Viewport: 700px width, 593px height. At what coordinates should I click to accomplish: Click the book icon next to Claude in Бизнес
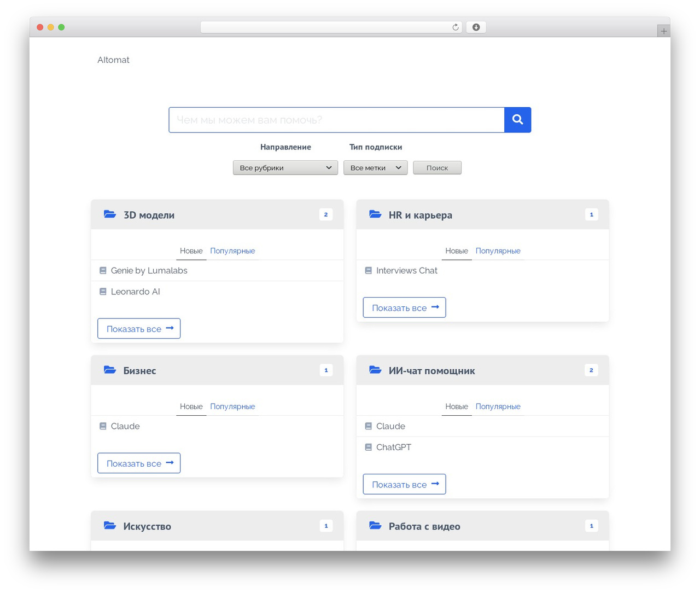click(103, 426)
